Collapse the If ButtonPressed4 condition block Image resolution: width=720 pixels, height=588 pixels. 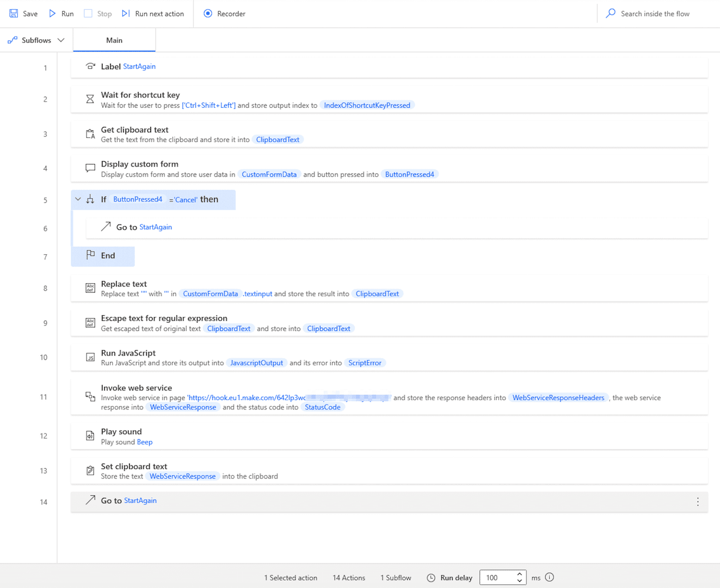coord(78,200)
